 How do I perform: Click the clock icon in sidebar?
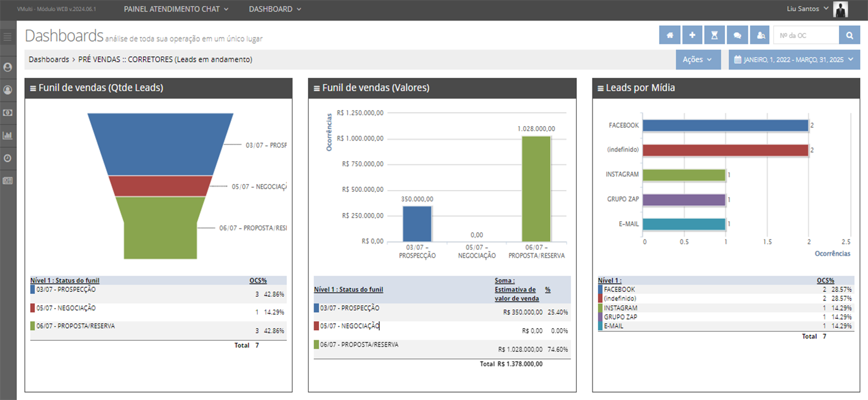(x=8, y=158)
